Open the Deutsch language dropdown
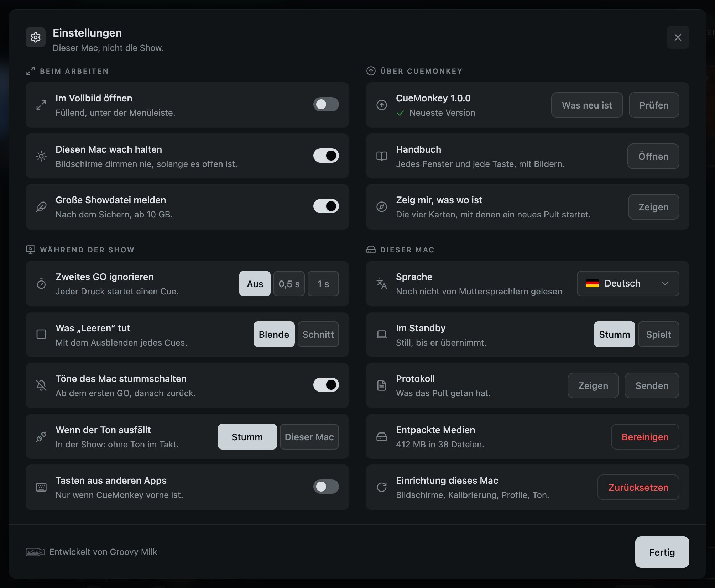715x588 pixels. coord(628,284)
